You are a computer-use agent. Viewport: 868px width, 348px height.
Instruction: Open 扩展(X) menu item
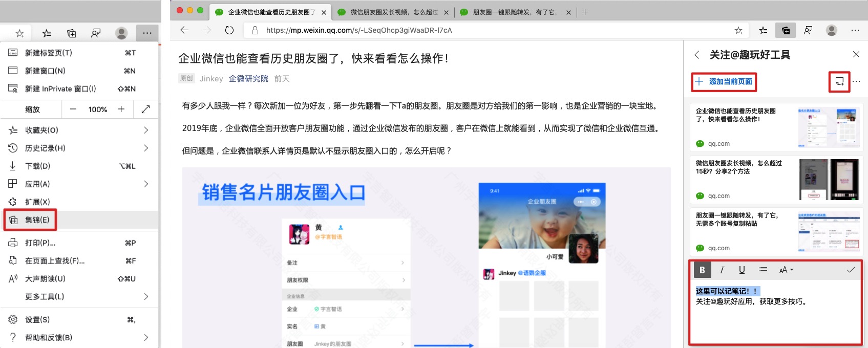tap(79, 202)
